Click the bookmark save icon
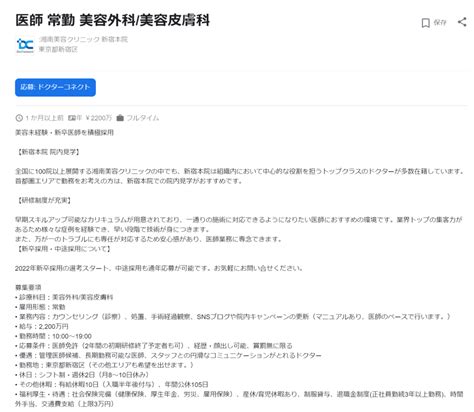This screenshot has height=412, width=474. point(425,23)
